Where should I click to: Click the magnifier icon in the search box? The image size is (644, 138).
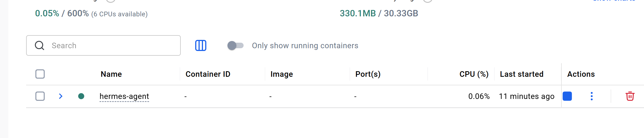coord(39,45)
